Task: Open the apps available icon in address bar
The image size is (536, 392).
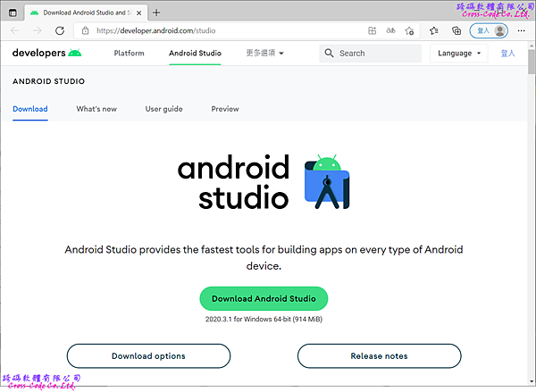Action: [x=372, y=30]
